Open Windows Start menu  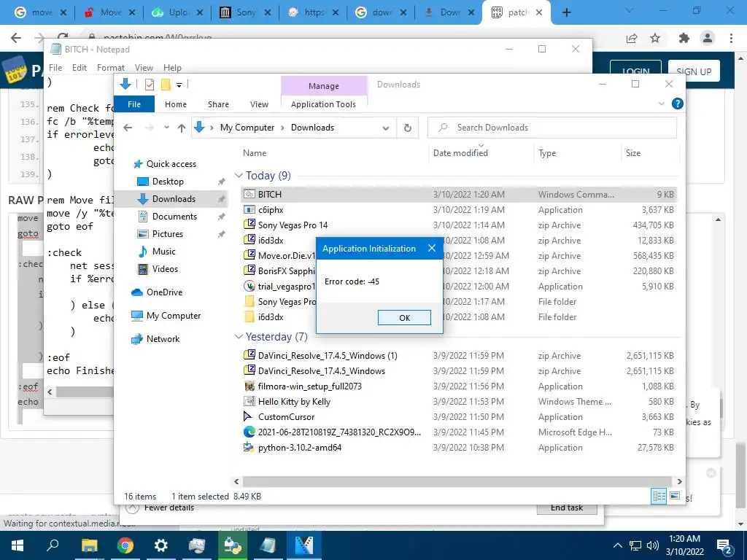click(x=18, y=545)
